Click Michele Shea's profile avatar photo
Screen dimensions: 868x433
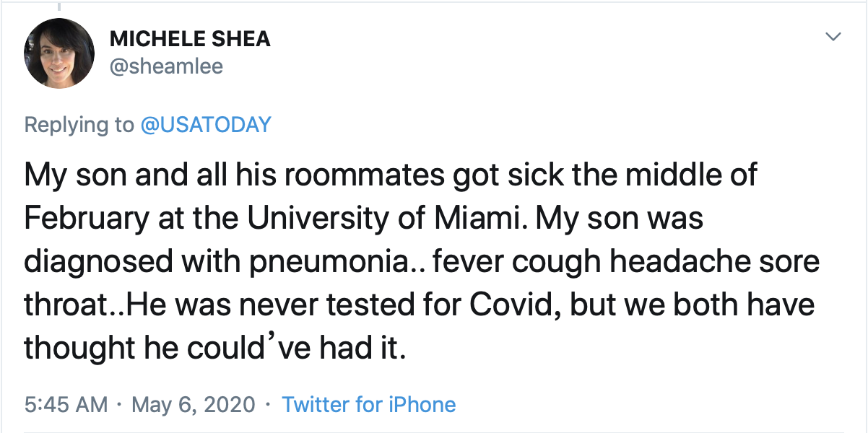(59, 53)
